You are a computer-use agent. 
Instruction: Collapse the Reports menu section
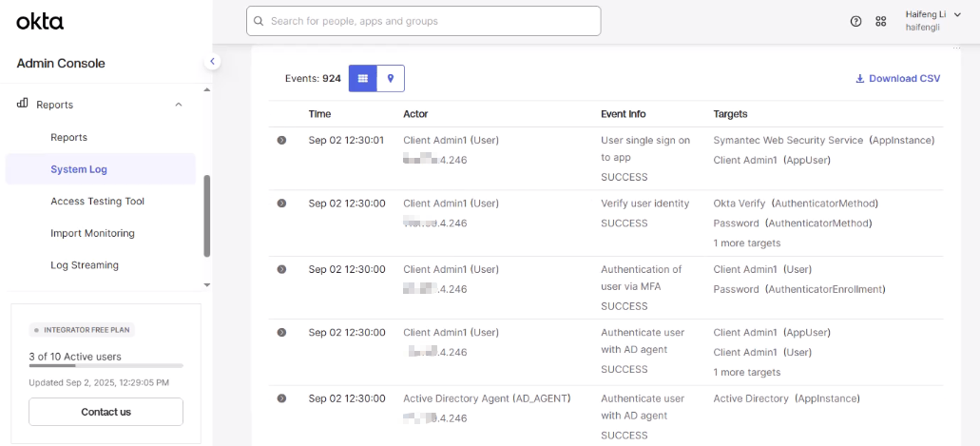[x=178, y=105]
